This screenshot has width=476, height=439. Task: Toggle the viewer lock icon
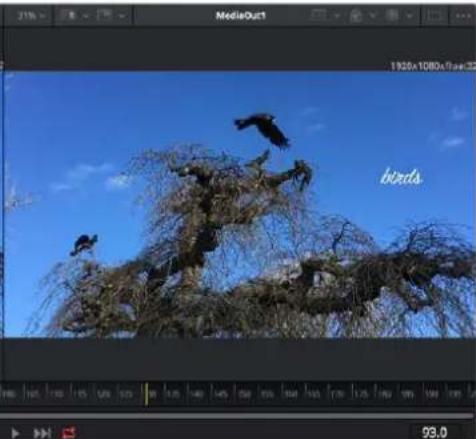(356, 16)
